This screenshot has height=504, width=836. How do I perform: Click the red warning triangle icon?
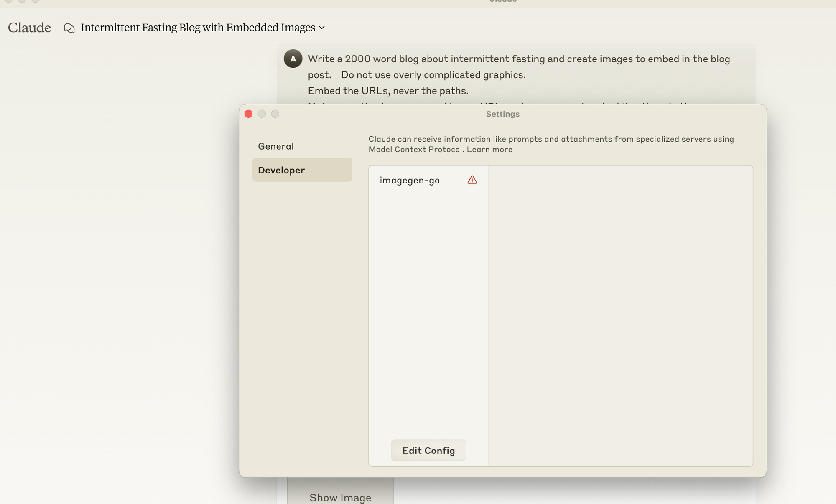pos(472,180)
